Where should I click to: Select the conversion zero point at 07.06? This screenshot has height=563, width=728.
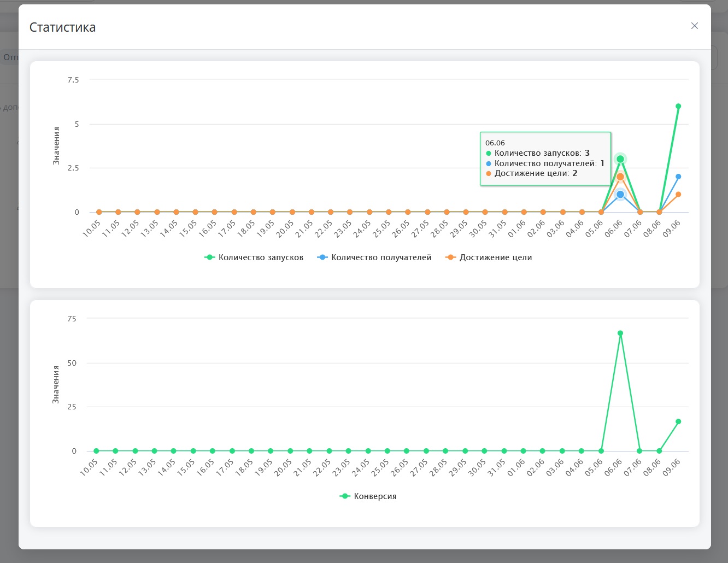pos(639,451)
